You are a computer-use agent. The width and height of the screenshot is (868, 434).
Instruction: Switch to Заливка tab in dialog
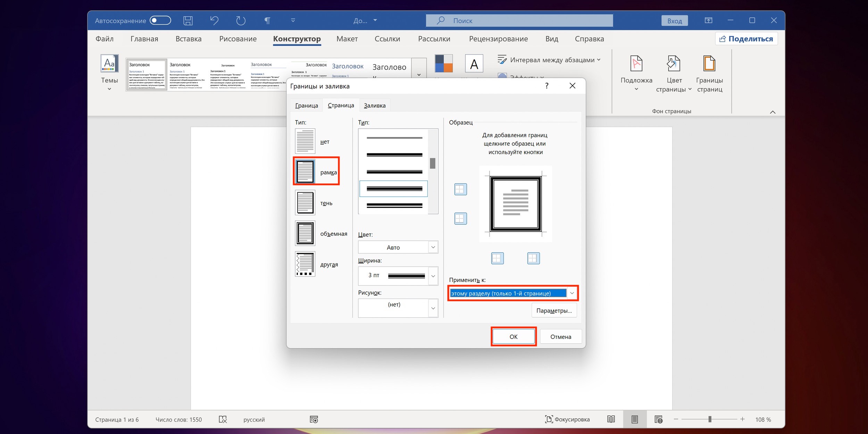(375, 106)
